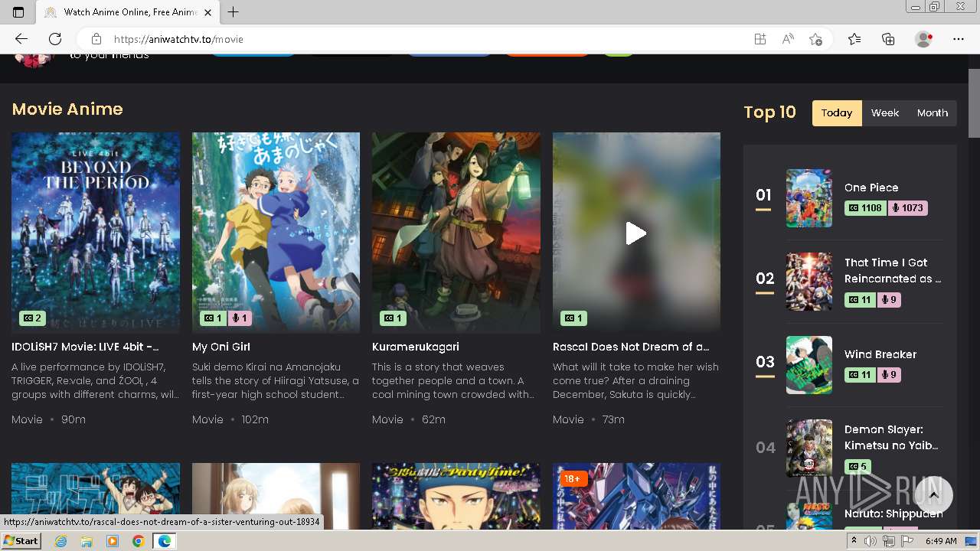
Task: Go back to the previous page
Action: point(21,39)
